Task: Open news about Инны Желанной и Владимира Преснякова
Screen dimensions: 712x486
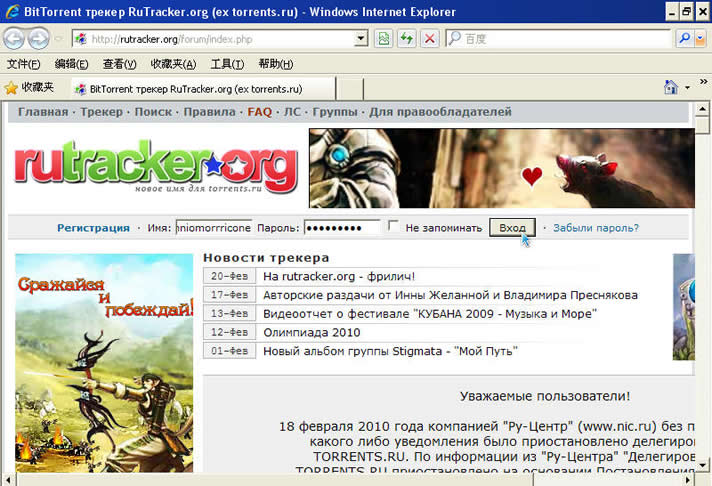Action: click(x=450, y=295)
